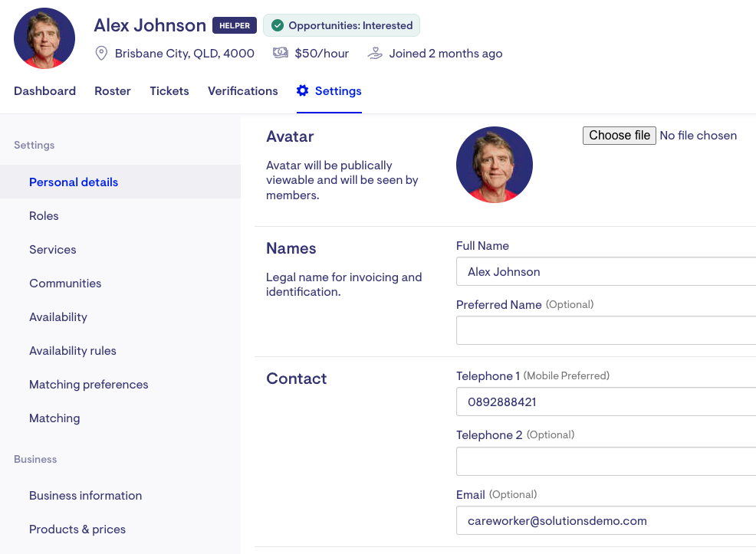Image resolution: width=756 pixels, height=554 pixels.
Task: Click the Choose file button for avatar
Action: click(619, 136)
